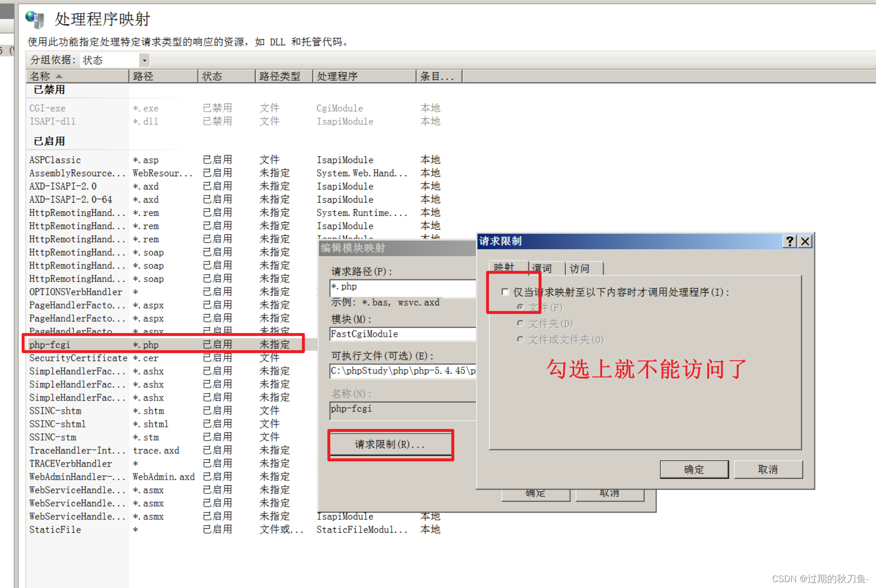Select the 文件或文件夹(O) radio option

pos(520,339)
